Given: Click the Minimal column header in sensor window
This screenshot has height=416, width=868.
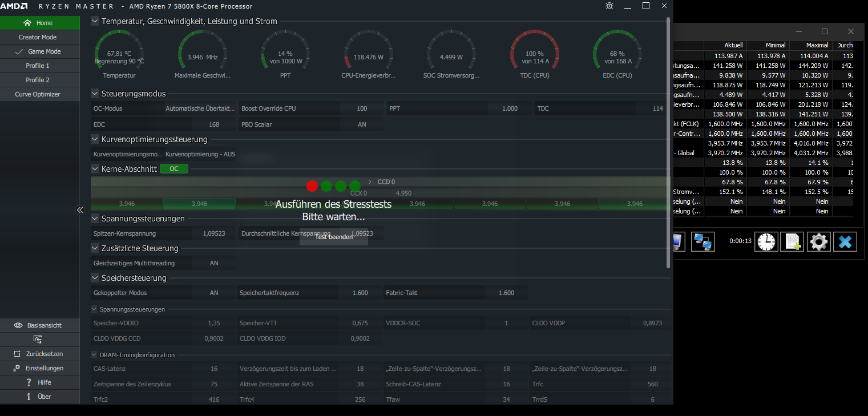Looking at the screenshot, I should click(768, 45).
